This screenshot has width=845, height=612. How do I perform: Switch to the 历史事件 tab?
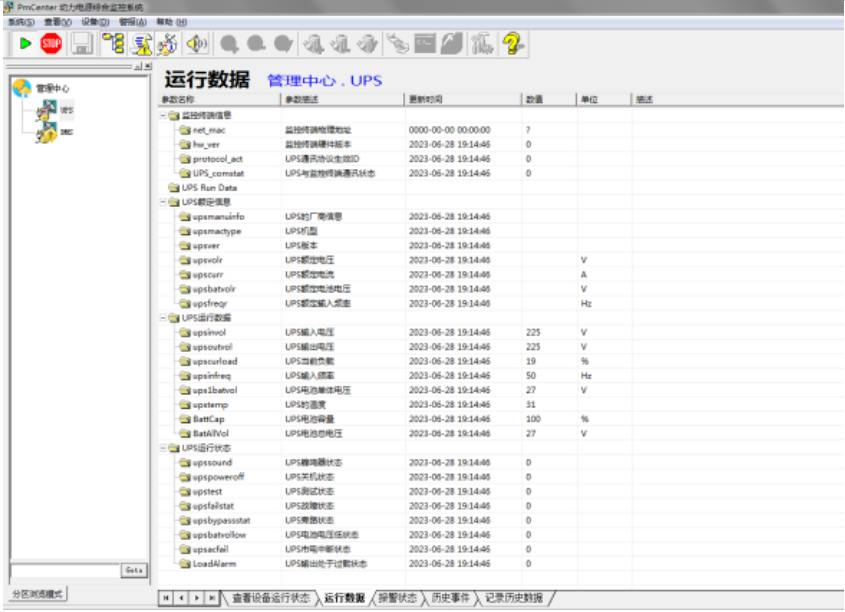point(451,598)
